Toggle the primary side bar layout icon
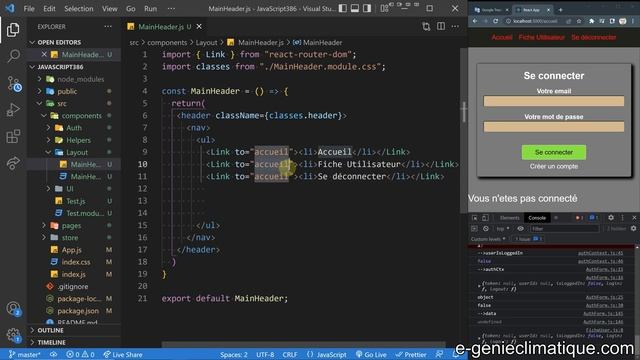 click(x=343, y=9)
